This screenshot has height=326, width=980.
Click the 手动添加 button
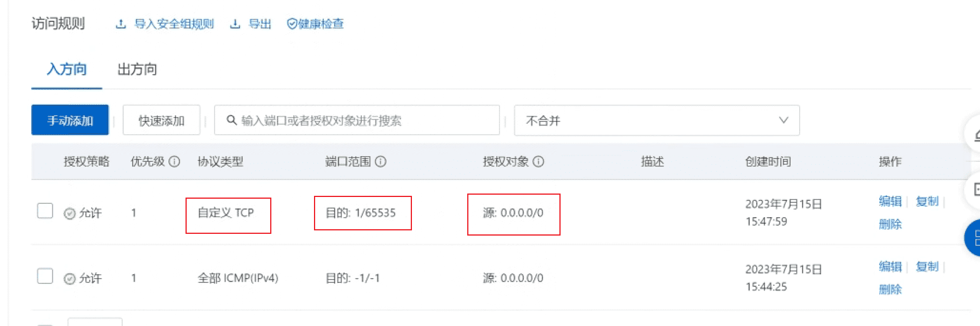click(x=70, y=120)
